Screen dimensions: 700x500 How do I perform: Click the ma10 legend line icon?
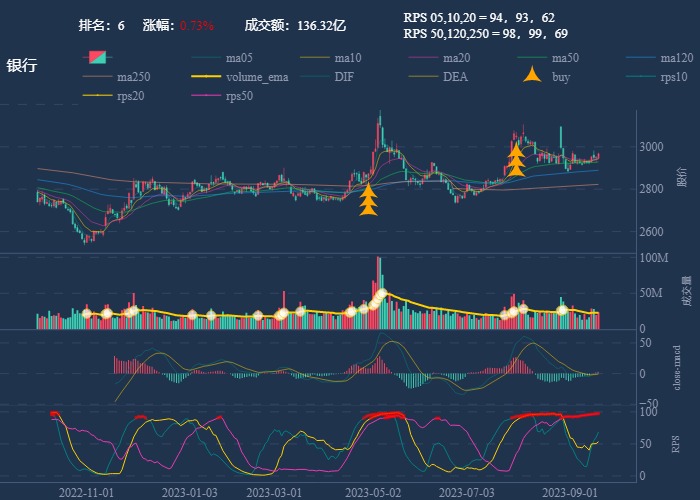point(315,58)
